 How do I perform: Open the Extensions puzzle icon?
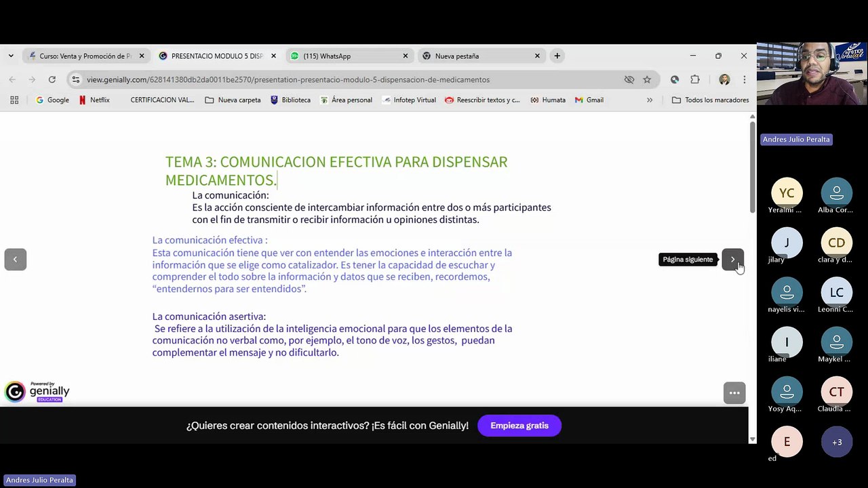coord(695,79)
